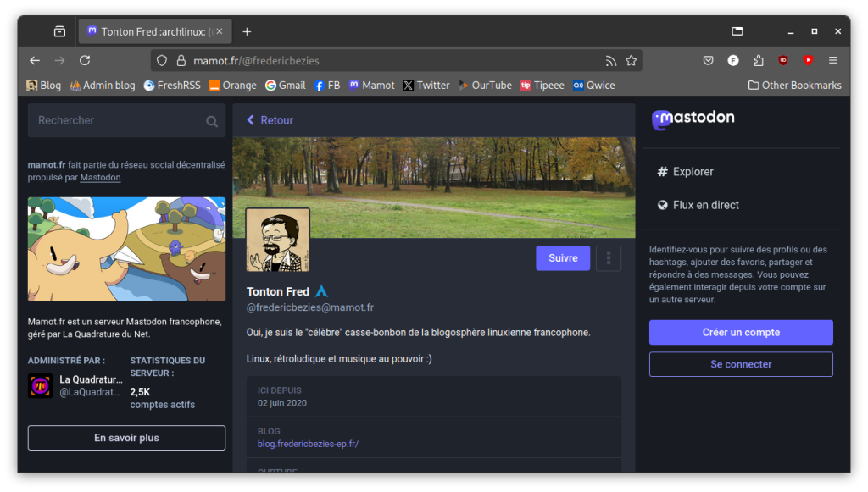Click the browser forward arrow

pyautogui.click(x=60, y=61)
